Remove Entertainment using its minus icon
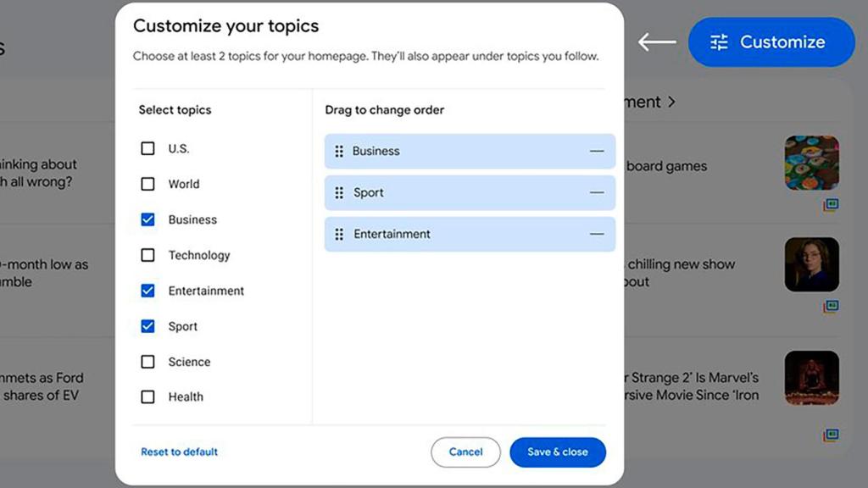868x488 pixels. (x=596, y=234)
